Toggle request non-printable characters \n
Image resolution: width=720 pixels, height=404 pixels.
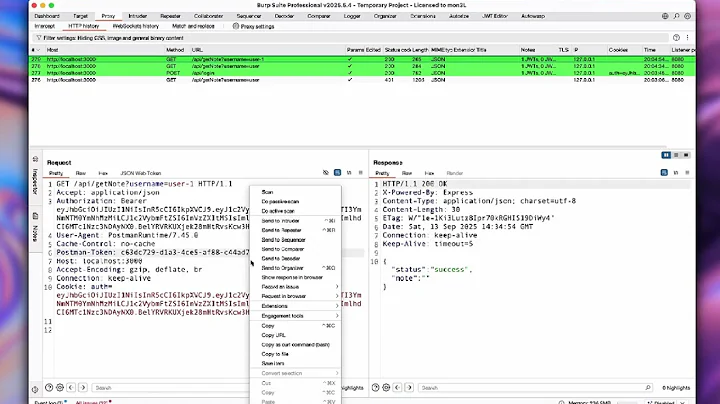(349, 173)
